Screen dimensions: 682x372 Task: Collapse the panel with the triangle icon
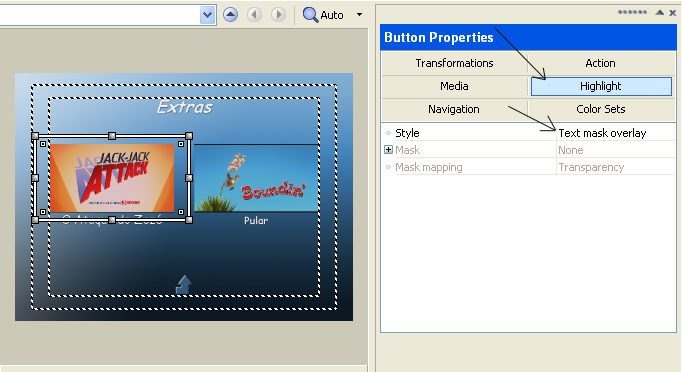660,12
